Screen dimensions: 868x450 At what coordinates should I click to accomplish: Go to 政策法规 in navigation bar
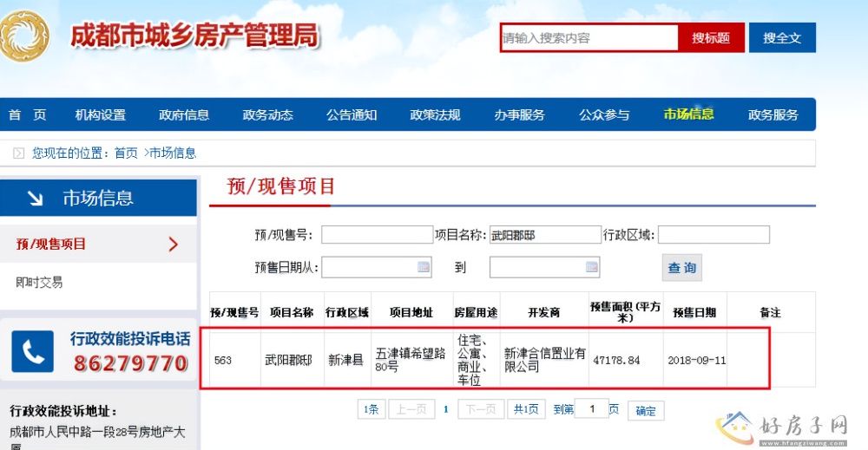tap(435, 114)
